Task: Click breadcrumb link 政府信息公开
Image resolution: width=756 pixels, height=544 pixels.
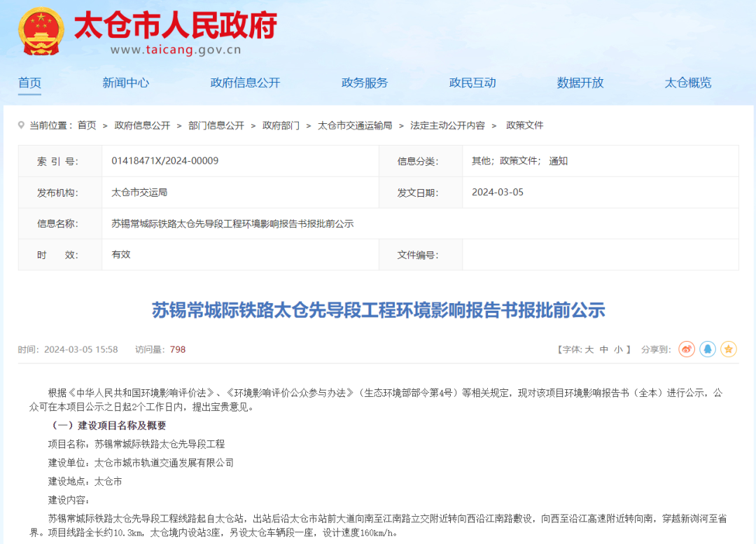Action: click(x=142, y=125)
